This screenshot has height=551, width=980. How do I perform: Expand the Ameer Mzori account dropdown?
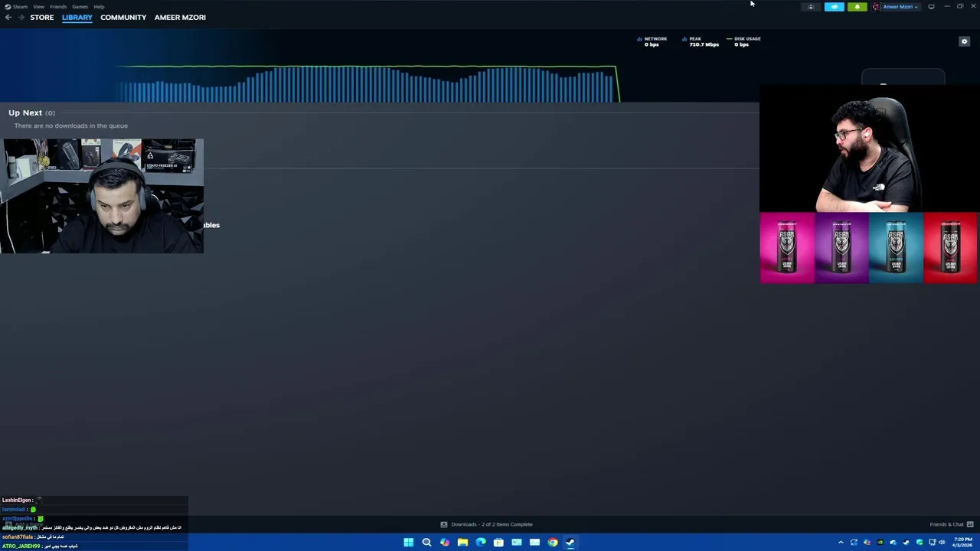click(x=896, y=7)
